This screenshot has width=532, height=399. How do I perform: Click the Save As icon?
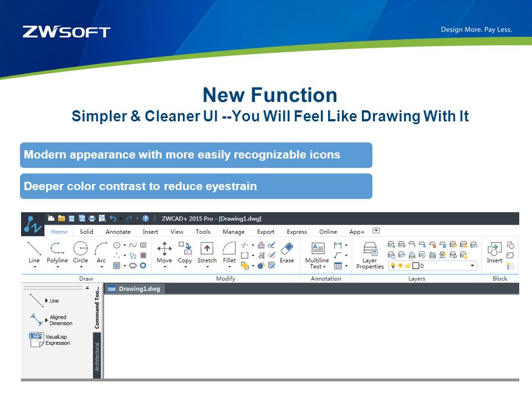pyautogui.click(x=82, y=218)
